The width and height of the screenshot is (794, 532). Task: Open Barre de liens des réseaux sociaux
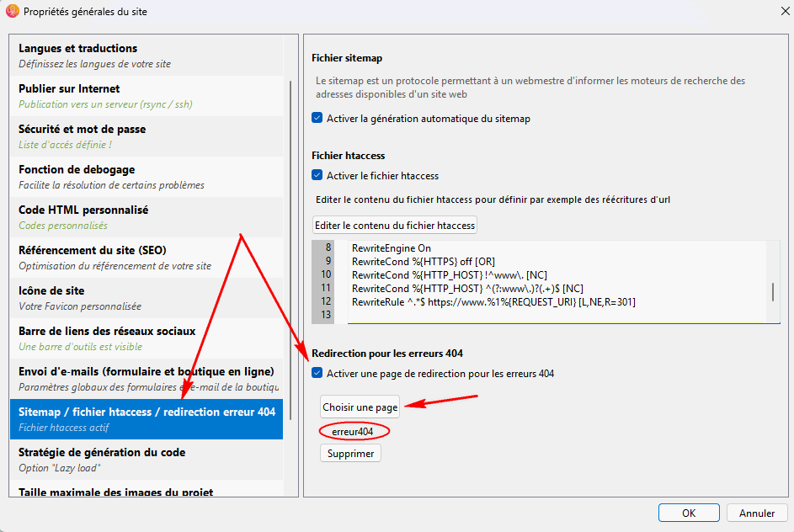click(147, 338)
